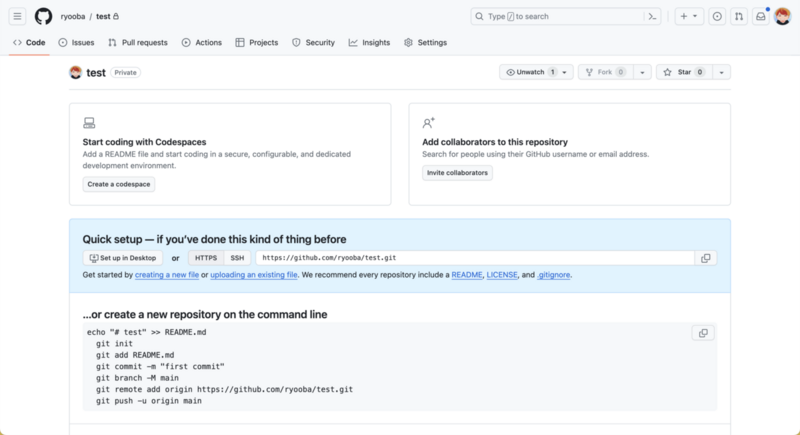Click the git branch -M main line
The height and width of the screenshot is (435, 800).
[137, 378]
